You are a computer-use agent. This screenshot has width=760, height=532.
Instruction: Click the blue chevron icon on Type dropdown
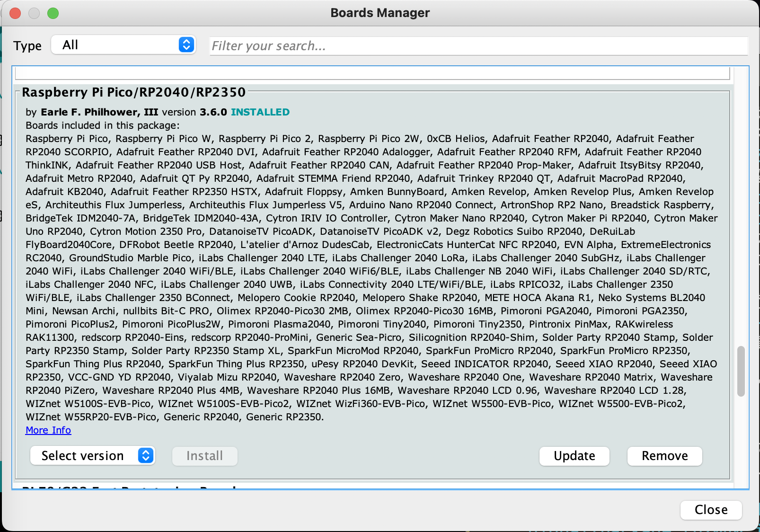[186, 44]
